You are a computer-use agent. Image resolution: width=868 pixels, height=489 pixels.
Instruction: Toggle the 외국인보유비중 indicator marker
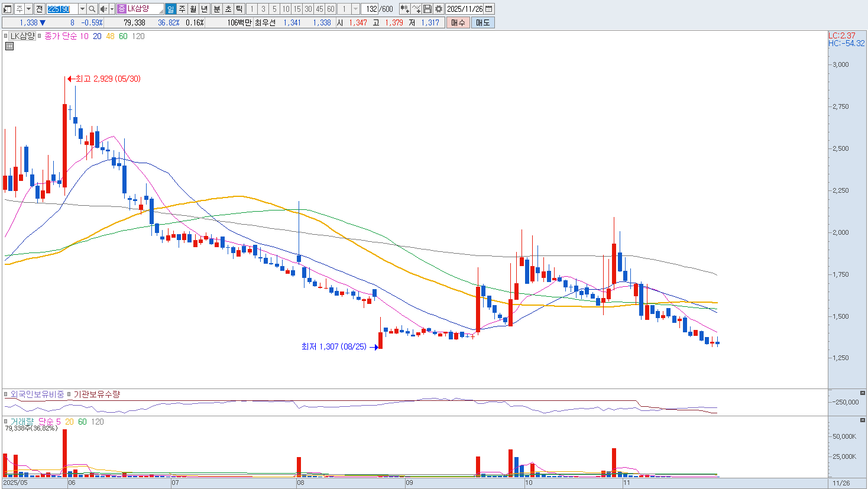[x=7, y=394]
